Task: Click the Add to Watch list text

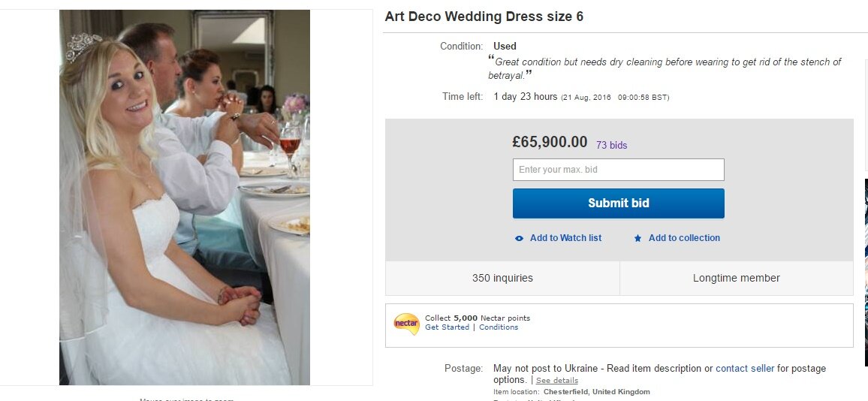Action: pos(565,238)
